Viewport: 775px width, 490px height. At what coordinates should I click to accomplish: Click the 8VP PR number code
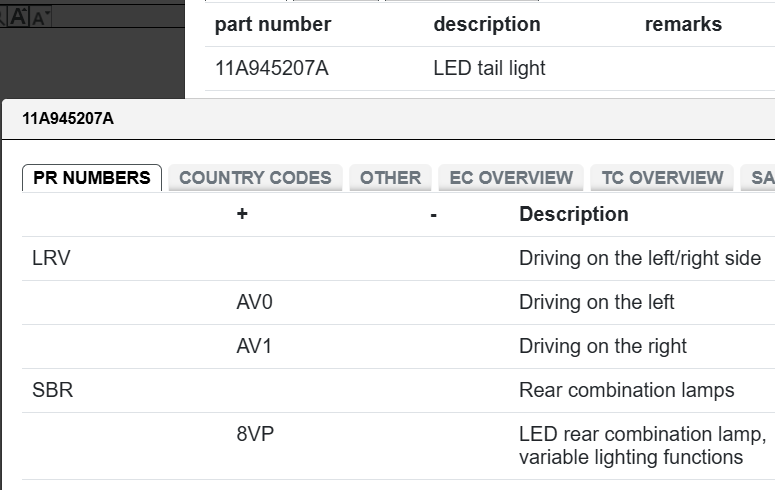tap(254, 435)
